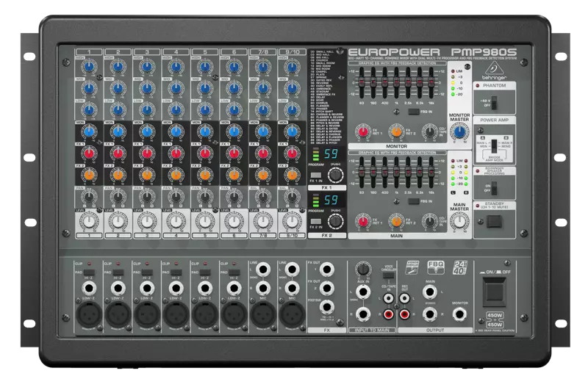Image resolution: width=588 pixels, height=390 pixels.
Task: Click the voice canceller microphone logo
Action: tap(412, 267)
